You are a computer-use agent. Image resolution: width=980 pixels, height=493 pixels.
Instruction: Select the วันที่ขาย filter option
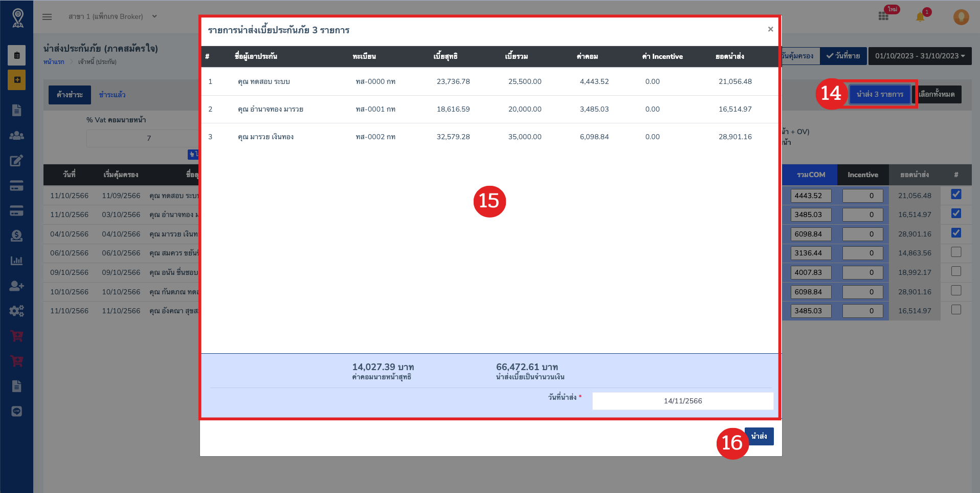pyautogui.click(x=843, y=56)
